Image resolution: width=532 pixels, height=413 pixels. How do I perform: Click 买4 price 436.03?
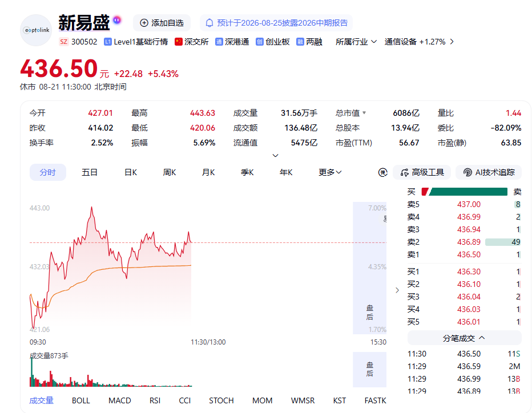pyautogui.click(x=469, y=309)
